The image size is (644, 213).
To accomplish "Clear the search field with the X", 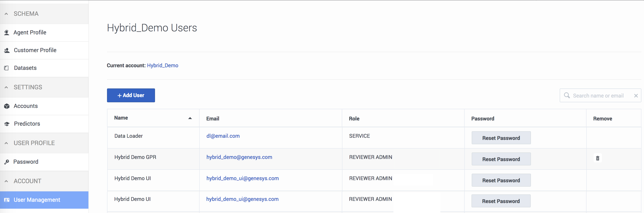I will point(636,96).
